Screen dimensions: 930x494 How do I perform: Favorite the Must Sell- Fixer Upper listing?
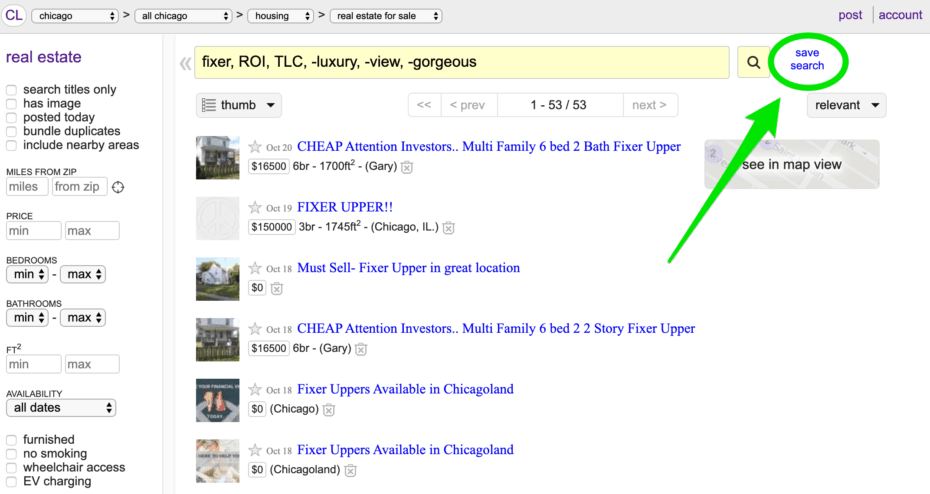pyautogui.click(x=255, y=269)
